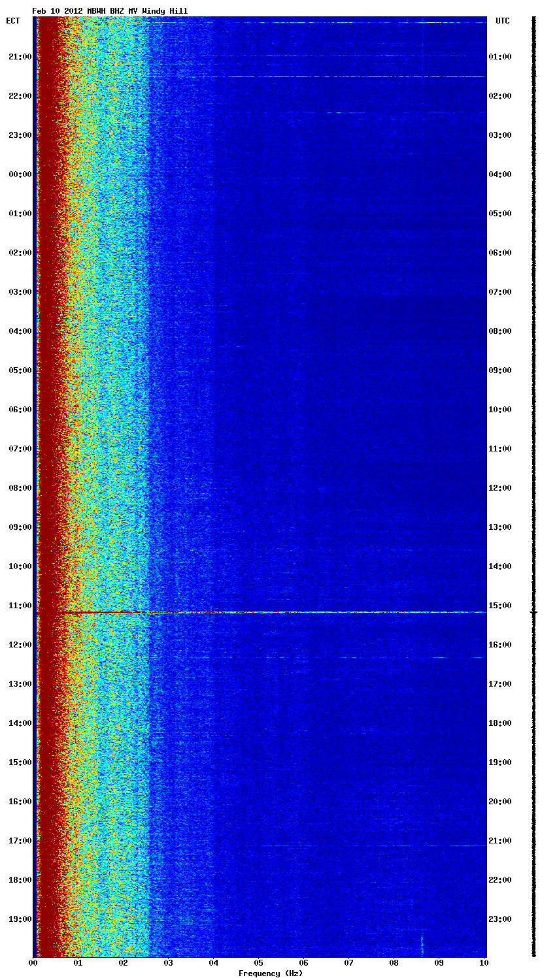
Task: Pick the 19:00 label on UTC axis
Action: (x=500, y=762)
